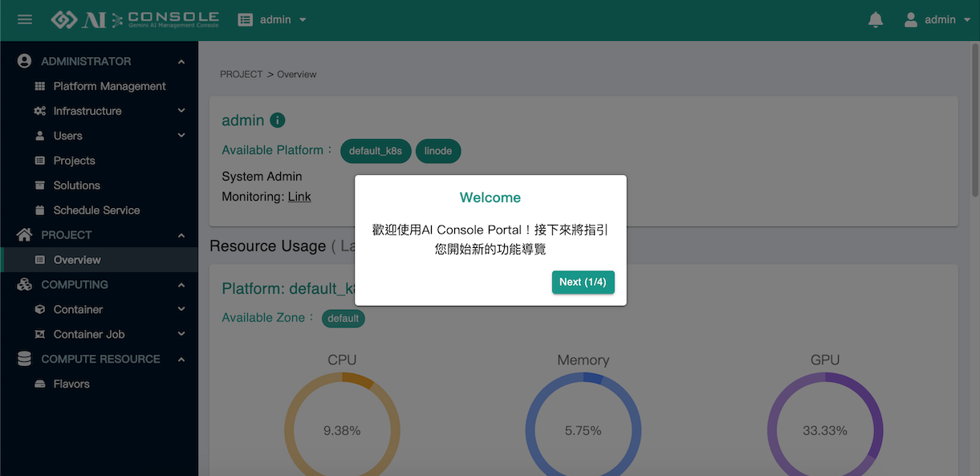Click the Overview item icon

point(40,260)
